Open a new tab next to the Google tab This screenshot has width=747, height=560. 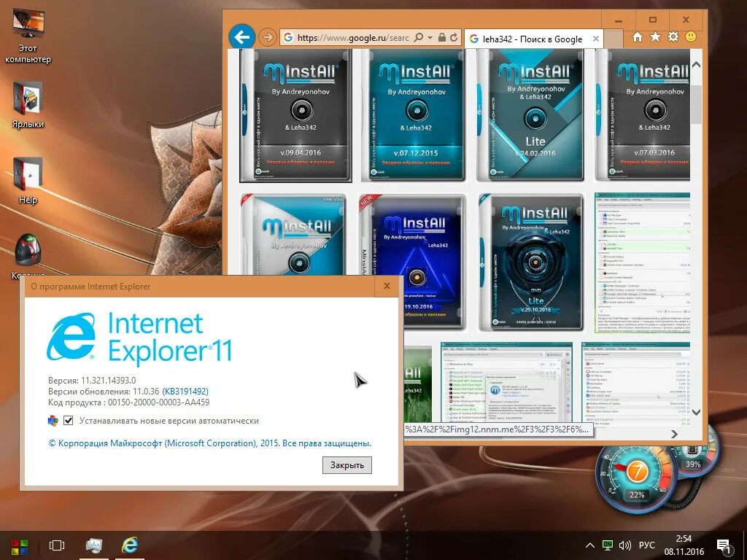[x=614, y=39]
